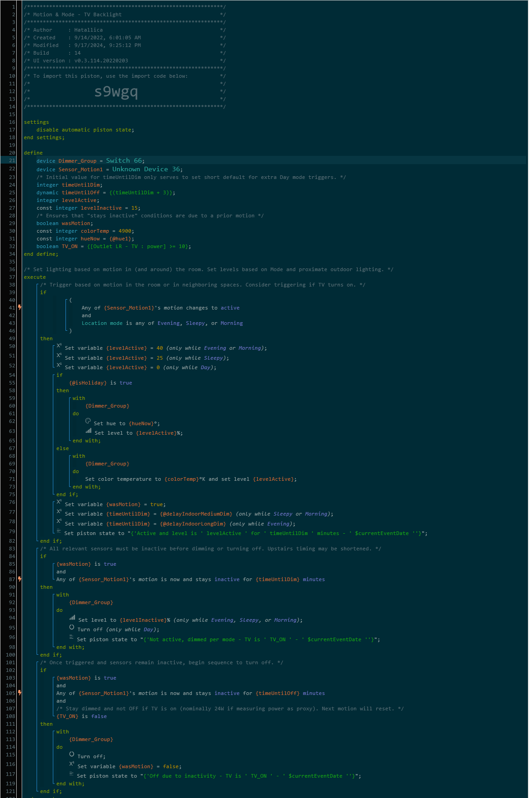Click the power icon on line 115
532x798 pixels.
coord(72,754)
